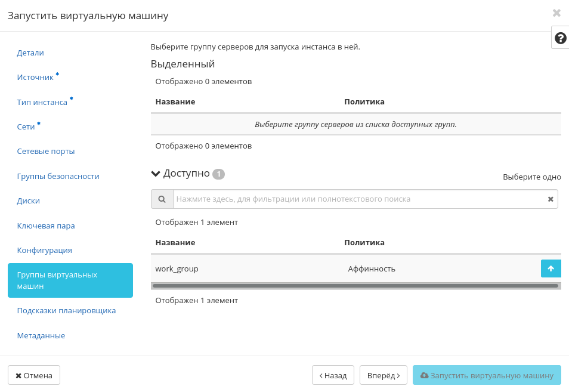The height and width of the screenshot is (392, 569).
Task: Click the magnifier icon in the search bar
Action: pos(162,198)
